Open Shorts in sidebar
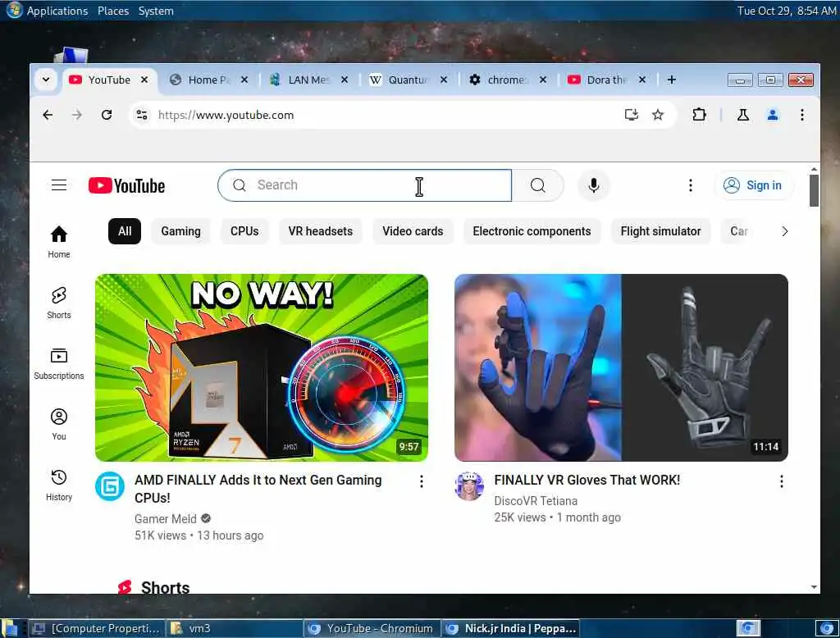 59,303
